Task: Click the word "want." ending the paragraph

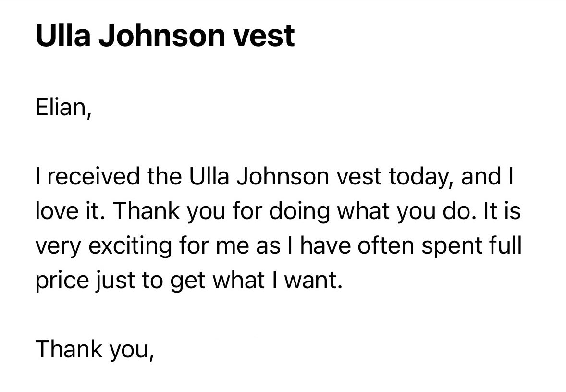Action: coord(313,281)
